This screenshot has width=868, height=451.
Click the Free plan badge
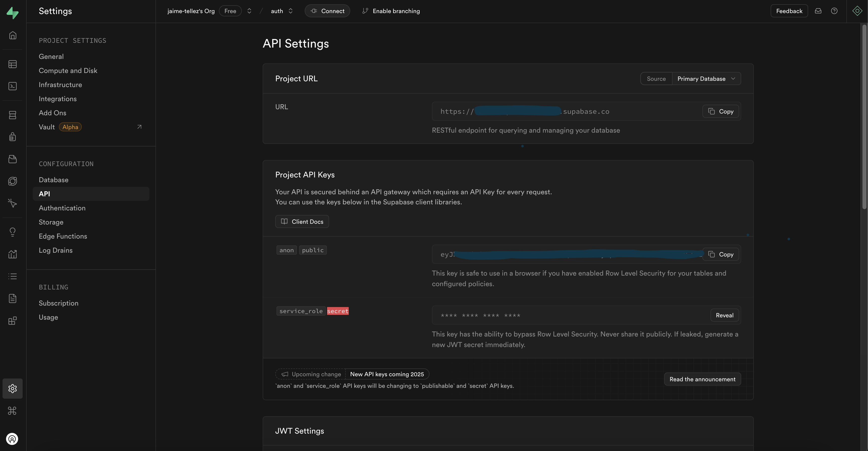pos(230,11)
